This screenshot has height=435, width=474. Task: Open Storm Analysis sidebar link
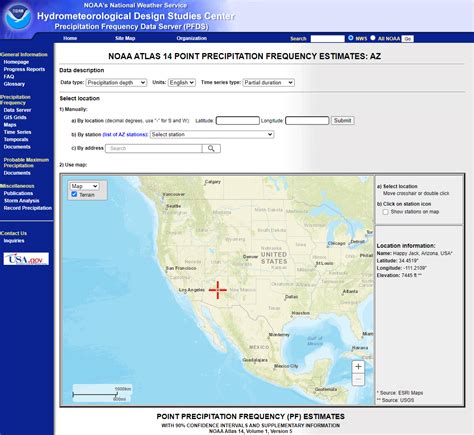22,201
